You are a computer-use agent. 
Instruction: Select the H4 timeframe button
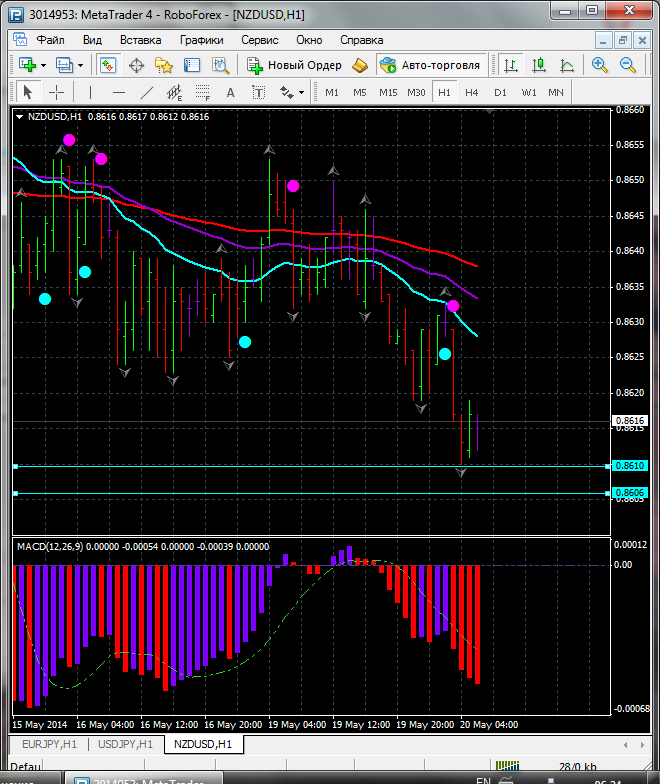pyautogui.click(x=472, y=92)
